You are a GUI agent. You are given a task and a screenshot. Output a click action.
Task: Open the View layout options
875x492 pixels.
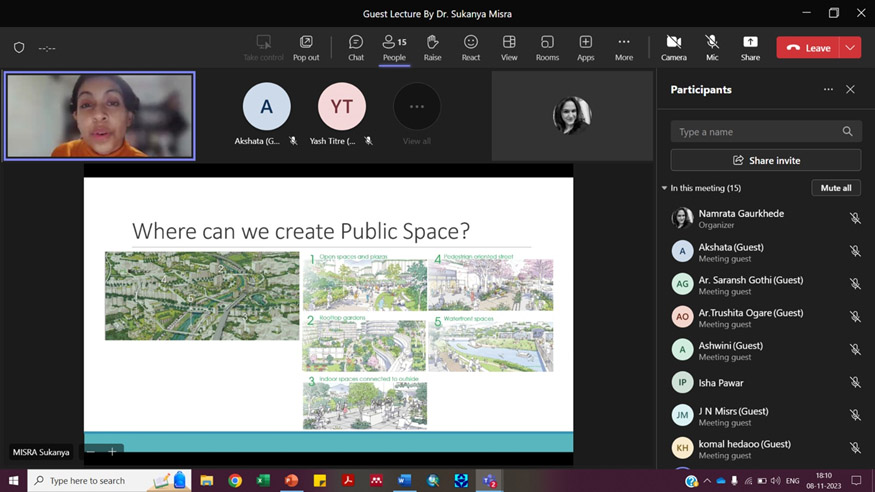509,47
